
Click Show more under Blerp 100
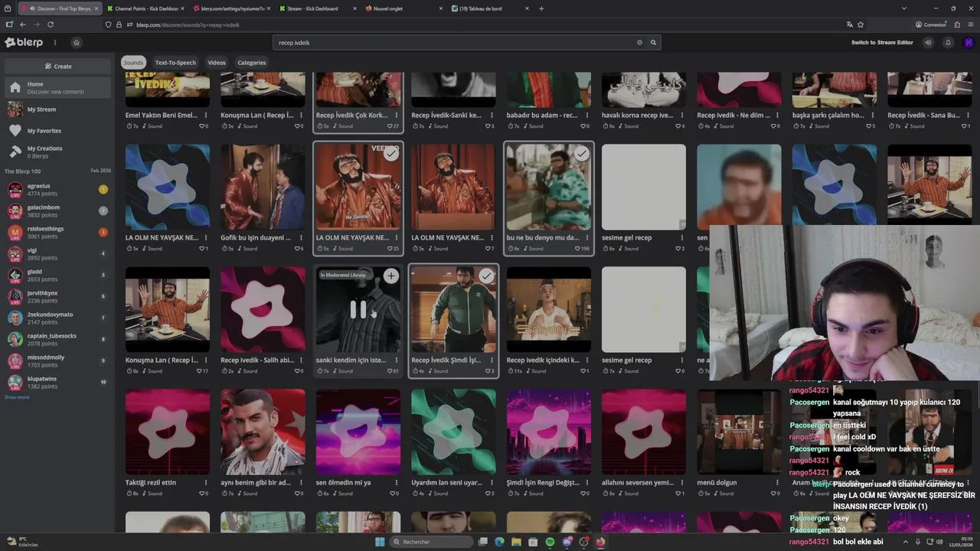coord(17,397)
